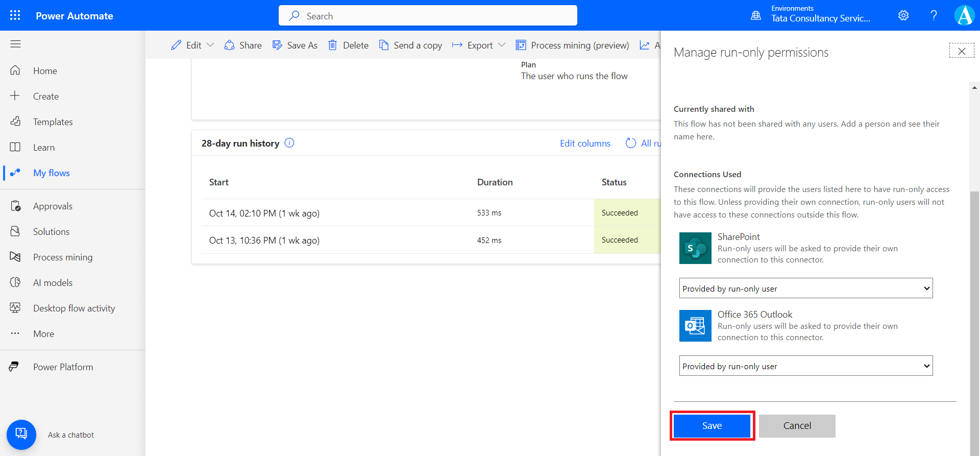Screen dimensions: 980x456
Task: Click the environments globe icon
Action: [x=756, y=15]
